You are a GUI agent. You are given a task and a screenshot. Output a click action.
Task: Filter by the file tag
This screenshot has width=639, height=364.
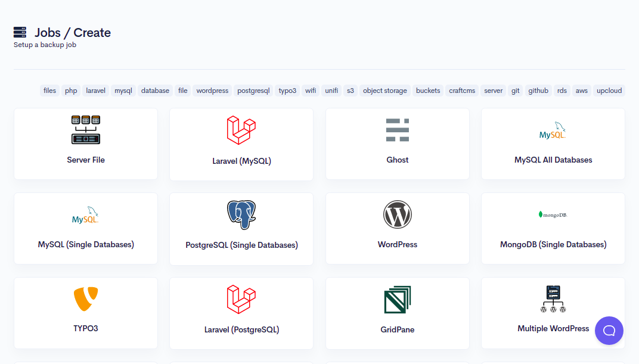click(182, 91)
